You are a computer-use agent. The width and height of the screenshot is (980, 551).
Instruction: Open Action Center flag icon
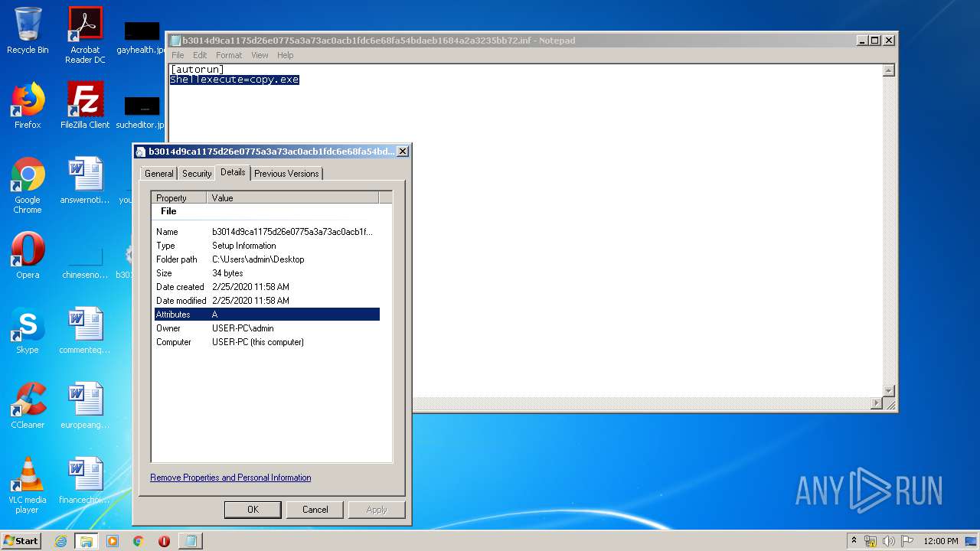coord(906,541)
